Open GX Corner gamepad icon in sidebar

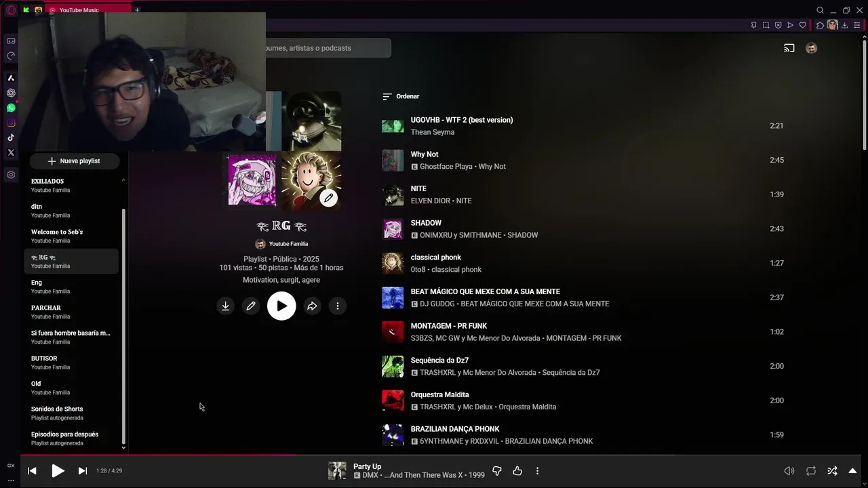click(11, 41)
